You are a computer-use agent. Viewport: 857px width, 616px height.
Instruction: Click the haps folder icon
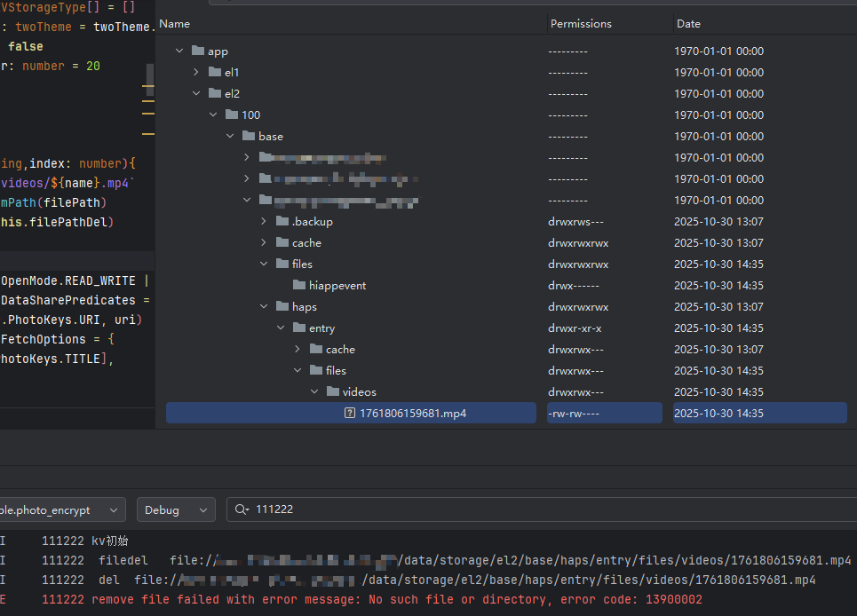pos(282,307)
